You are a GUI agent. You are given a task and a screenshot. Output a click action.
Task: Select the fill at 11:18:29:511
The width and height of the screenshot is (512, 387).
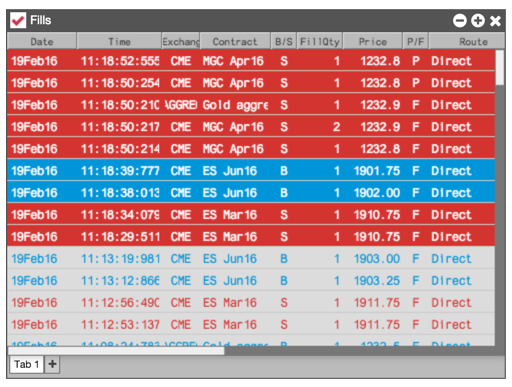point(251,237)
